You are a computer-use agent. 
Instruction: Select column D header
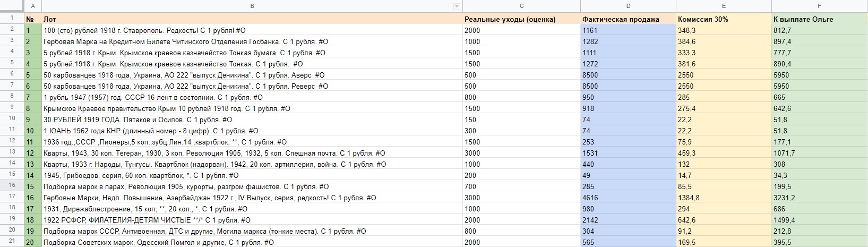(628, 6)
